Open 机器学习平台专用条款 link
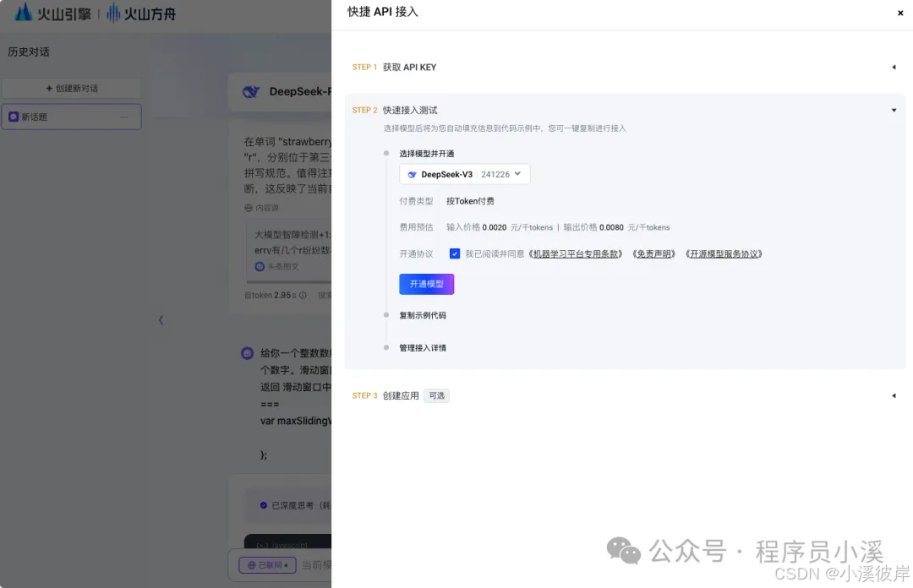The width and height of the screenshot is (913, 588). coord(576,253)
